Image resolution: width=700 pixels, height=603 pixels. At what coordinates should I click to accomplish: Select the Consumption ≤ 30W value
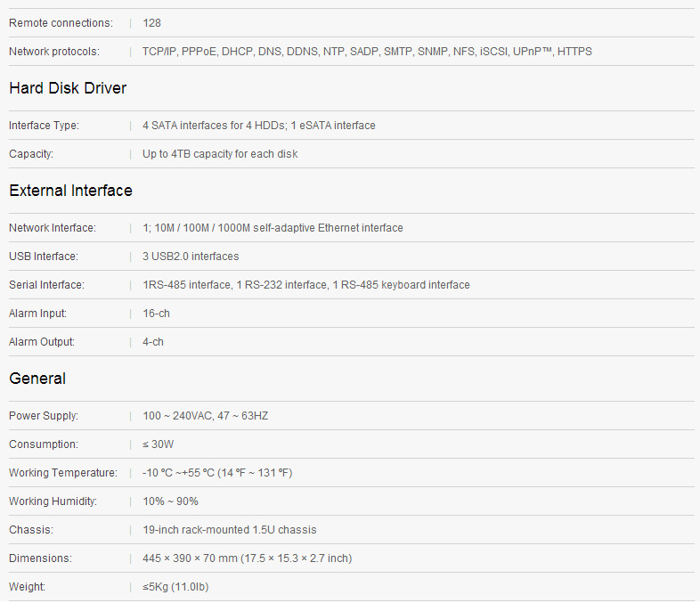[x=158, y=444]
